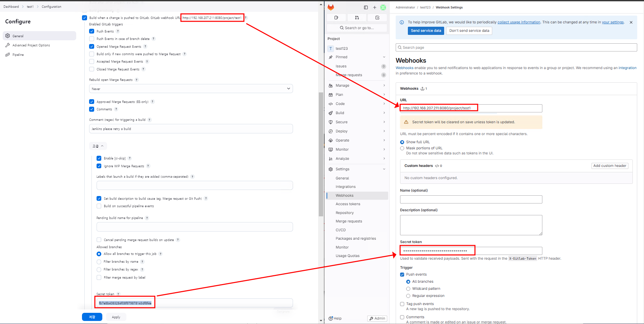The image size is (644, 324).
Task: Enable Closed Merge Request Events checkbox
Action: [91, 69]
